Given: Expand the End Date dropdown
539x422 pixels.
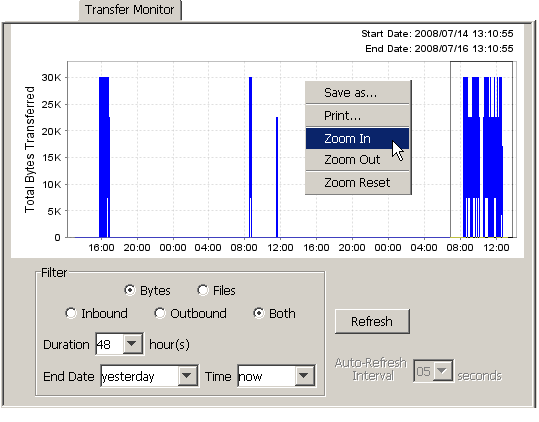Looking at the screenshot, I should pyautogui.click(x=187, y=376).
